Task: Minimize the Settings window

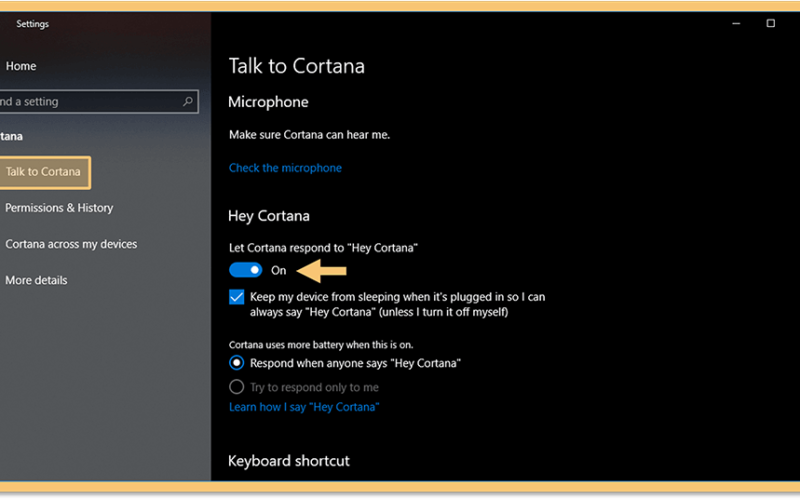Action: (736, 23)
